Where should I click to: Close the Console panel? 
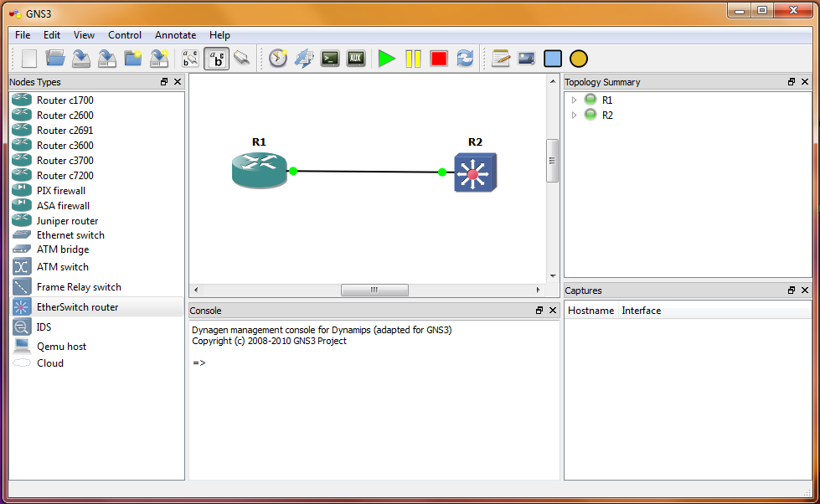click(553, 310)
